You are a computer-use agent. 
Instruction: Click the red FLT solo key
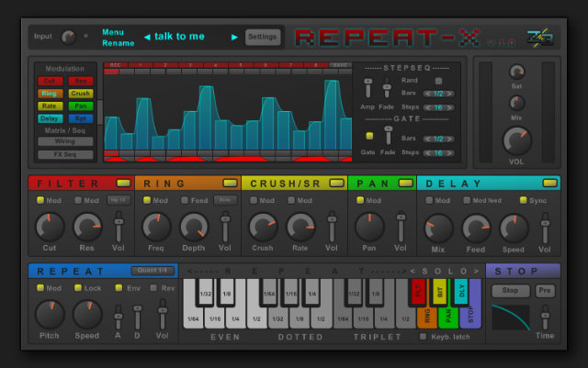click(419, 291)
